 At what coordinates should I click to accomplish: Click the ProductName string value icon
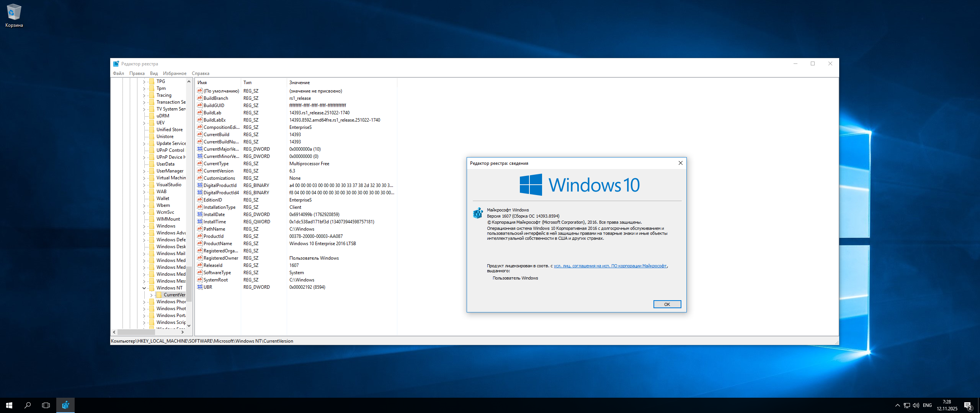(199, 244)
